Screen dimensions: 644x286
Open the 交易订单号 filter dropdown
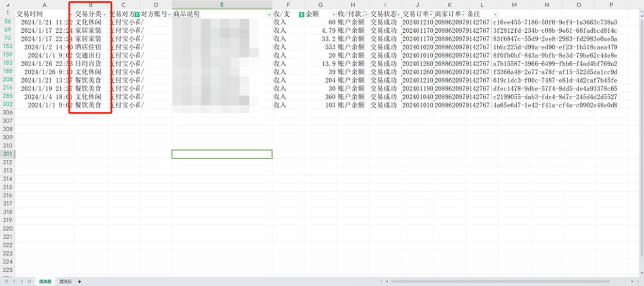click(431, 14)
